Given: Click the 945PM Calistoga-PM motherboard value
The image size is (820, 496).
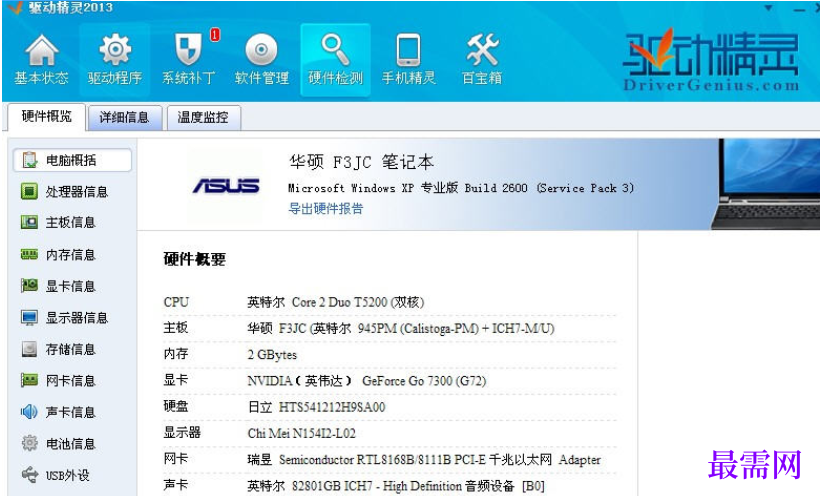Looking at the screenshot, I should tap(401, 328).
